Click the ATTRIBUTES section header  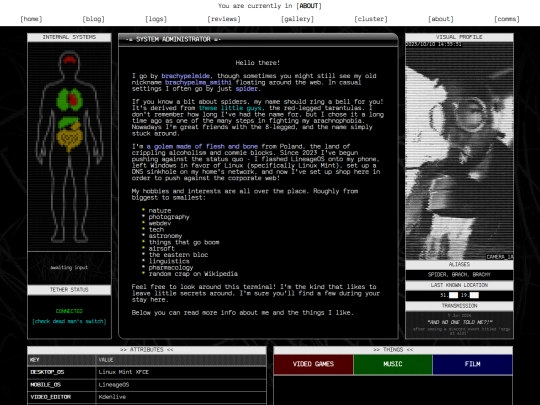click(147, 350)
